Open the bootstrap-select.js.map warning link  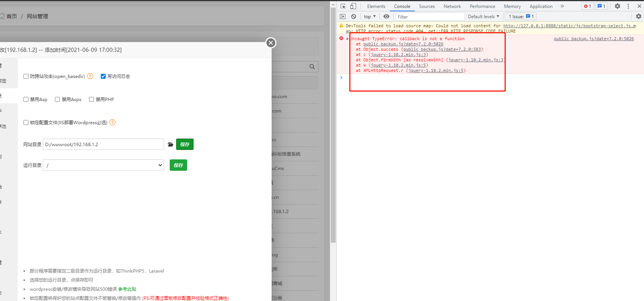[569, 26]
